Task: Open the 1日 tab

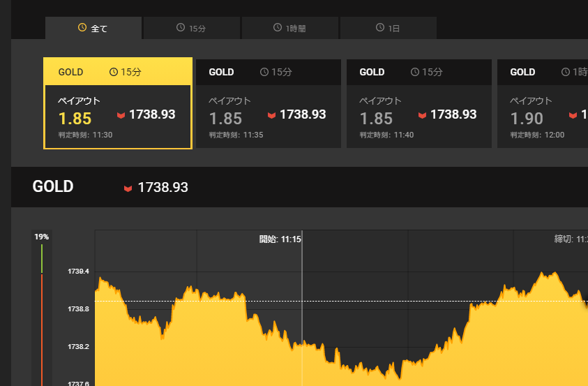Action: point(388,28)
